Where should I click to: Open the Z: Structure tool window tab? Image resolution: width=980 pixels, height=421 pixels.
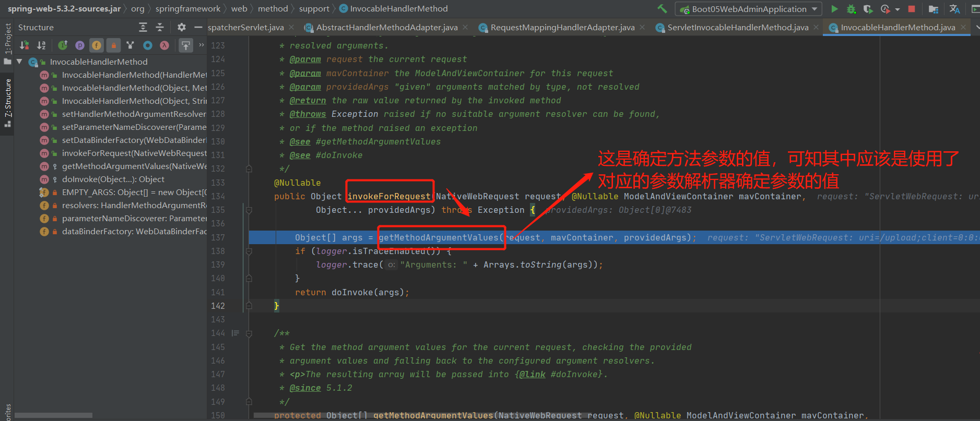(7, 103)
